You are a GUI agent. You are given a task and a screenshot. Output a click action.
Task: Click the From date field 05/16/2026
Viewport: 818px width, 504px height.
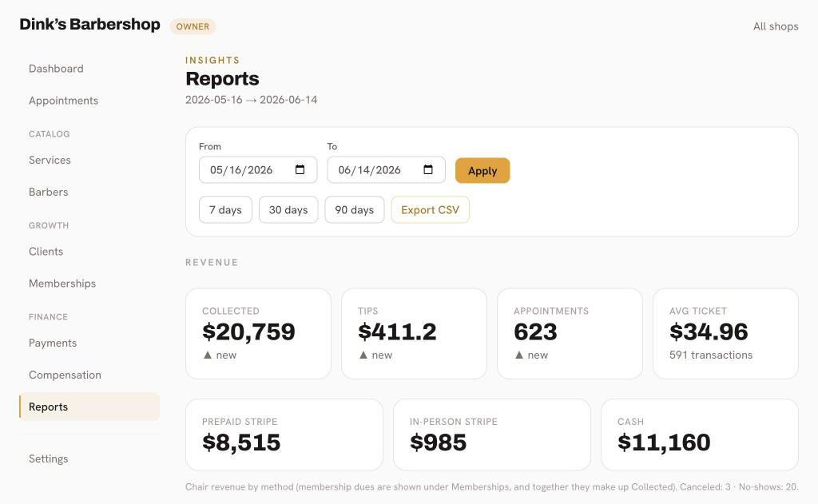(x=258, y=169)
